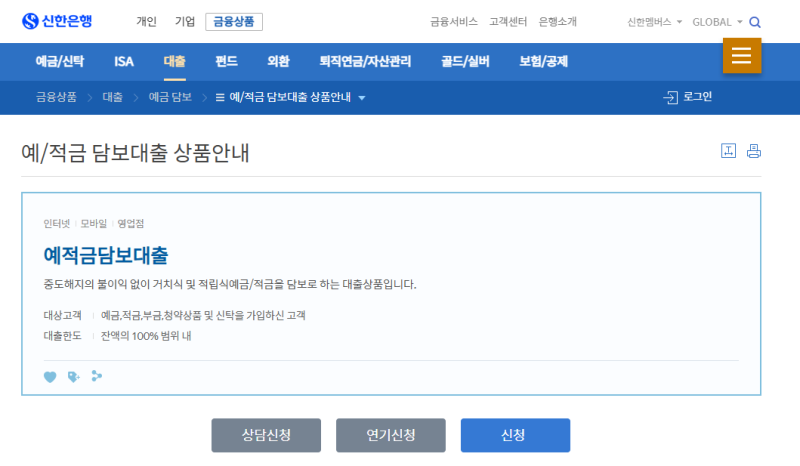Click the 영업점 channel label
Viewport: 800px width, 466px height.
pos(131,224)
